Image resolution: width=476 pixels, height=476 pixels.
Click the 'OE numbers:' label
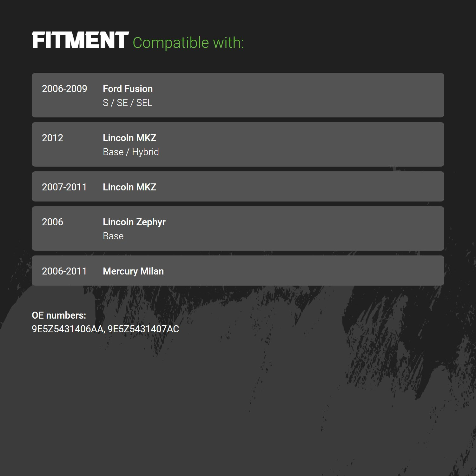(59, 315)
